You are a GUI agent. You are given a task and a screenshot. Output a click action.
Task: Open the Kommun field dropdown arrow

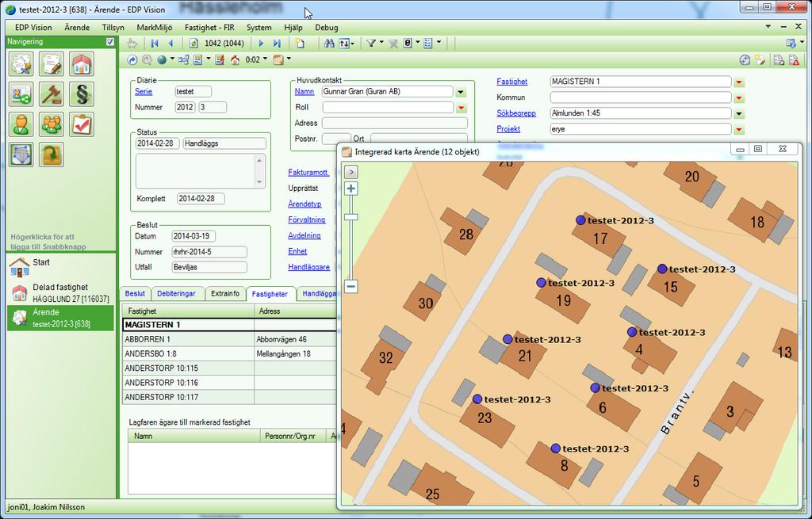(739, 97)
